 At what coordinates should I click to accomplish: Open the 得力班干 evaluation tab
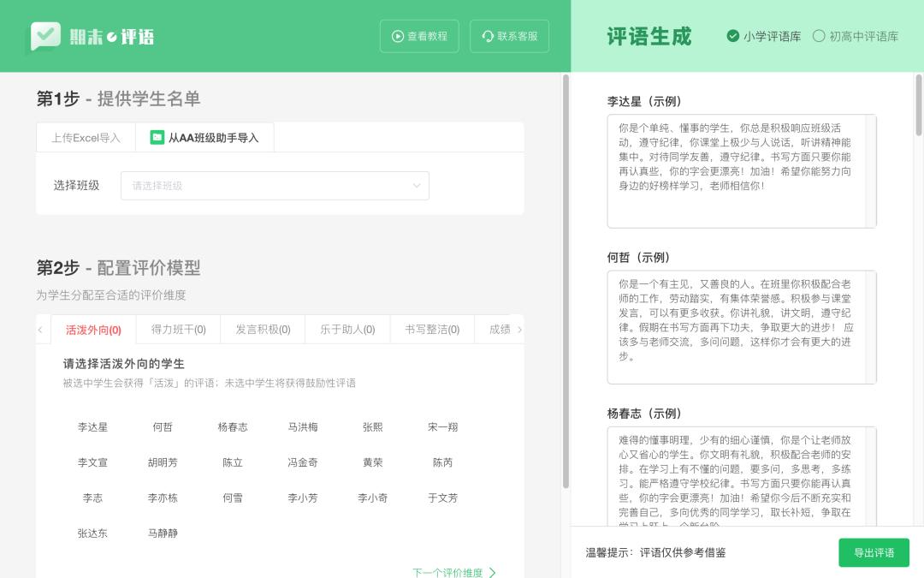177,329
